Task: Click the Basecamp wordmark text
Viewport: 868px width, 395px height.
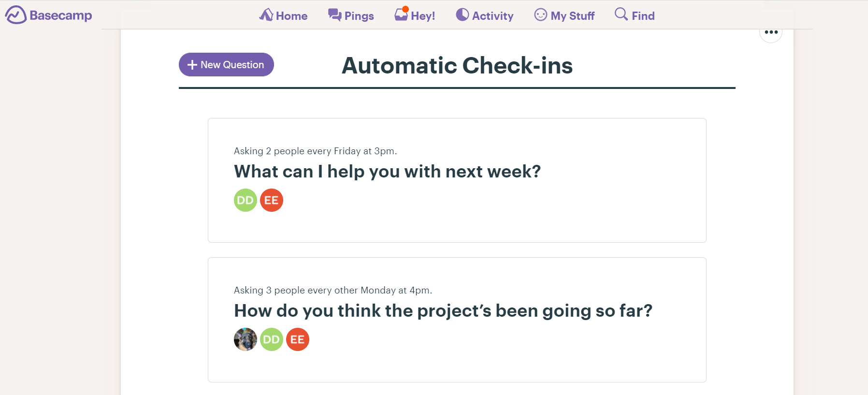Action: (61, 15)
